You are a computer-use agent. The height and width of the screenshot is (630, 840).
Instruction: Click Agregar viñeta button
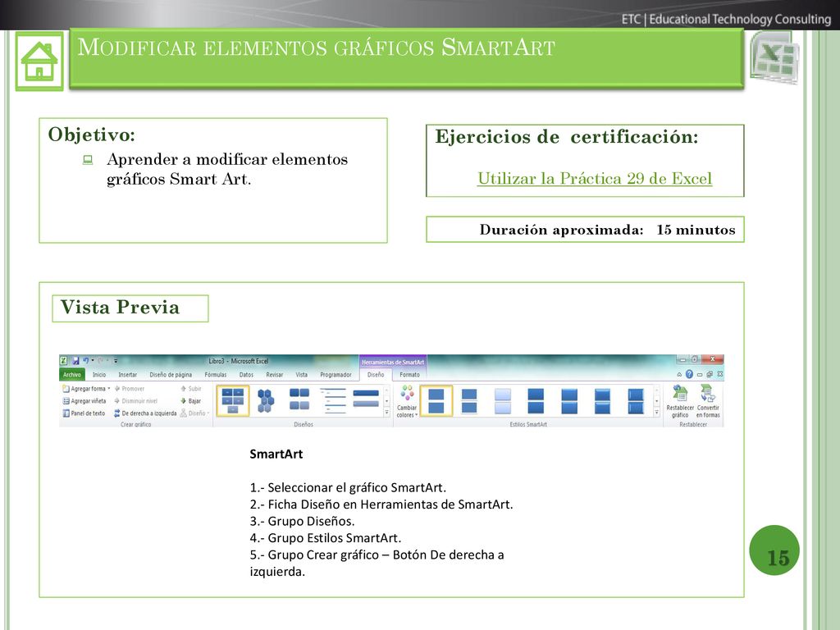coord(84,401)
